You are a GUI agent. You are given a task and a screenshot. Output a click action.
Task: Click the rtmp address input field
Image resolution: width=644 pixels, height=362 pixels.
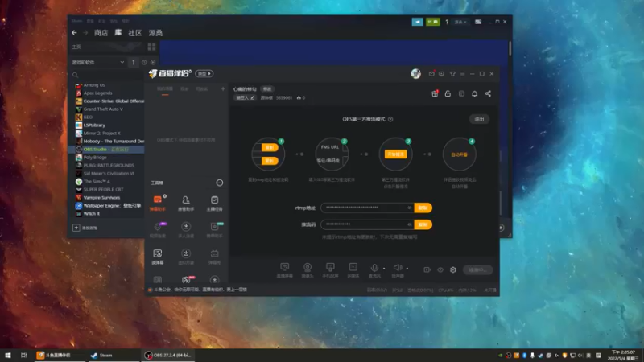(x=367, y=208)
